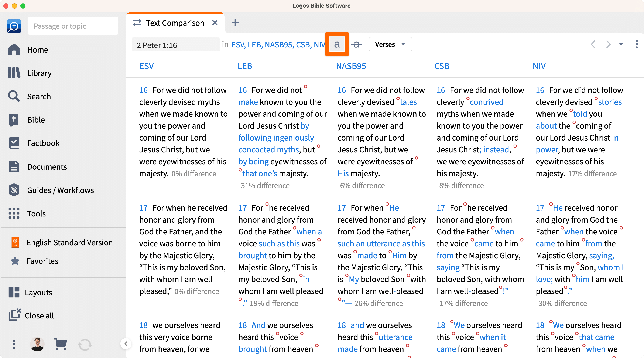Go to next passage arrow

(x=608, y=44)
